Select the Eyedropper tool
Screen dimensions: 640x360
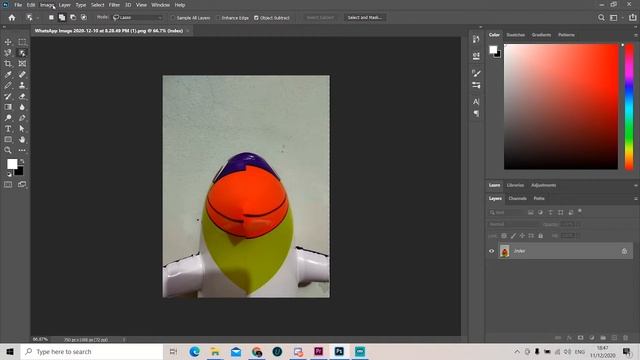pos(8,74)
